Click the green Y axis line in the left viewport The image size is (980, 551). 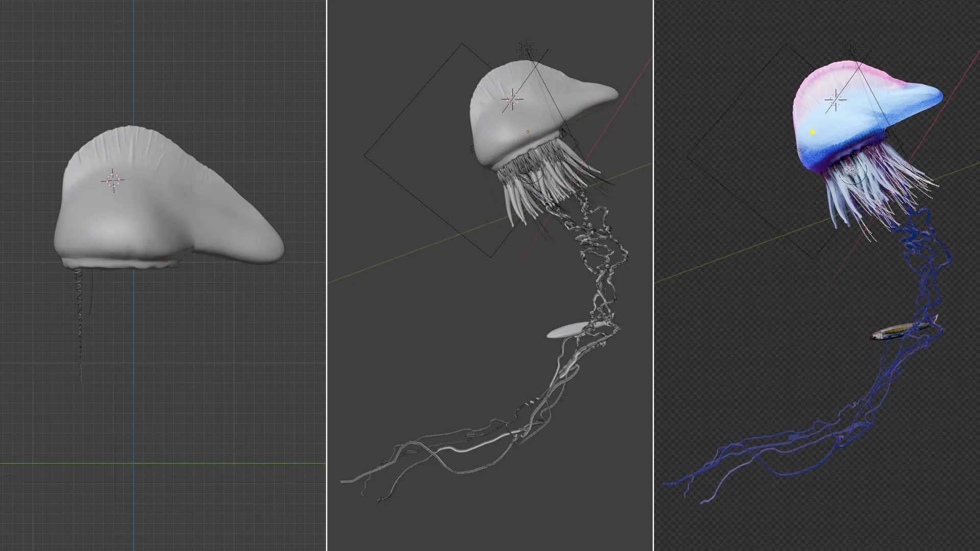click(230, 463)
